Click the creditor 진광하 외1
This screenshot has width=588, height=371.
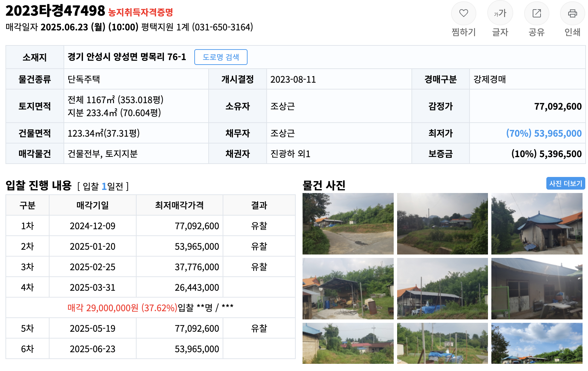click(x=290, y=154)
